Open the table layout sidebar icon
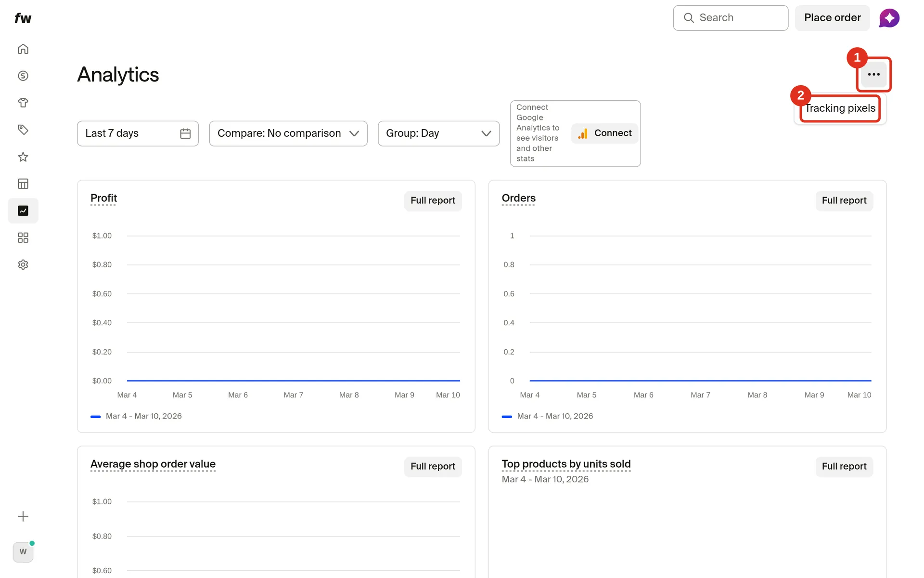Viewport: 924px width, 578px height. point(23,184)
